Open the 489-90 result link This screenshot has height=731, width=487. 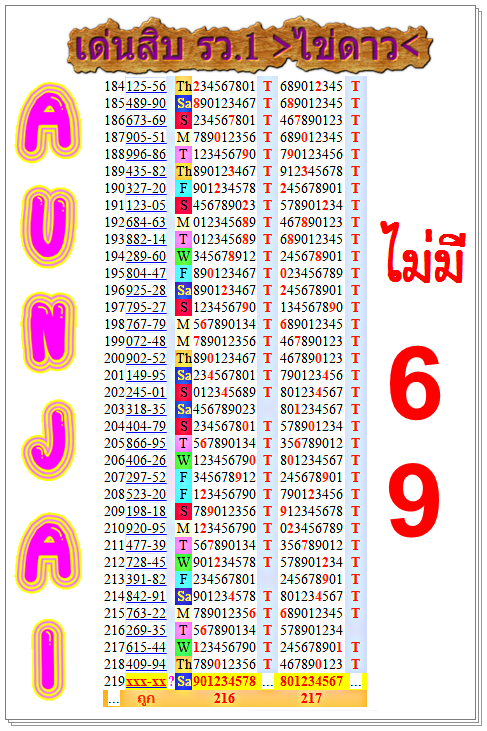coord(146,103)
